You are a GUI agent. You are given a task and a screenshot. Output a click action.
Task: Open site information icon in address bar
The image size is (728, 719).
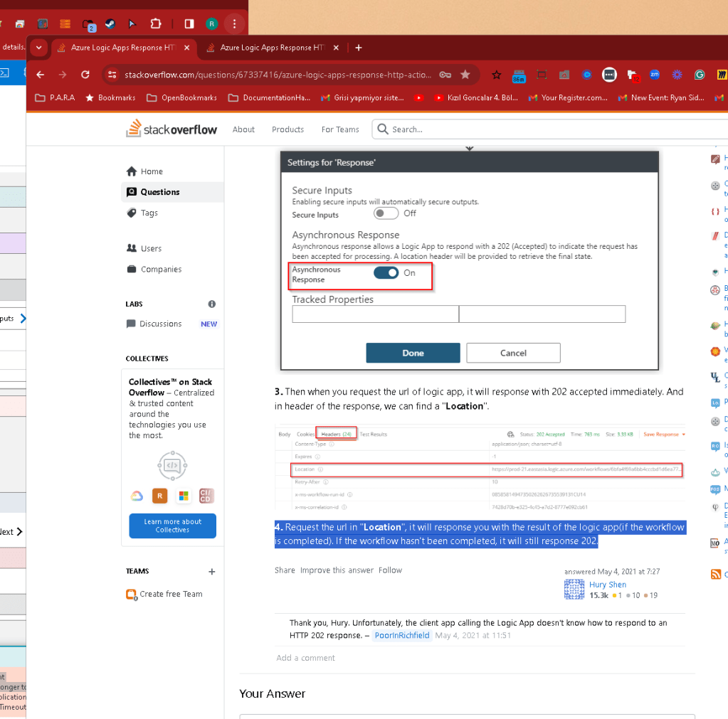pyautogui.click(x=112, y=75)
